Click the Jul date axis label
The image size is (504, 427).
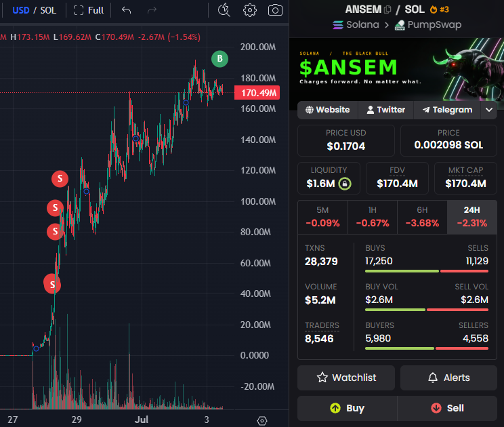coord(142,420)
